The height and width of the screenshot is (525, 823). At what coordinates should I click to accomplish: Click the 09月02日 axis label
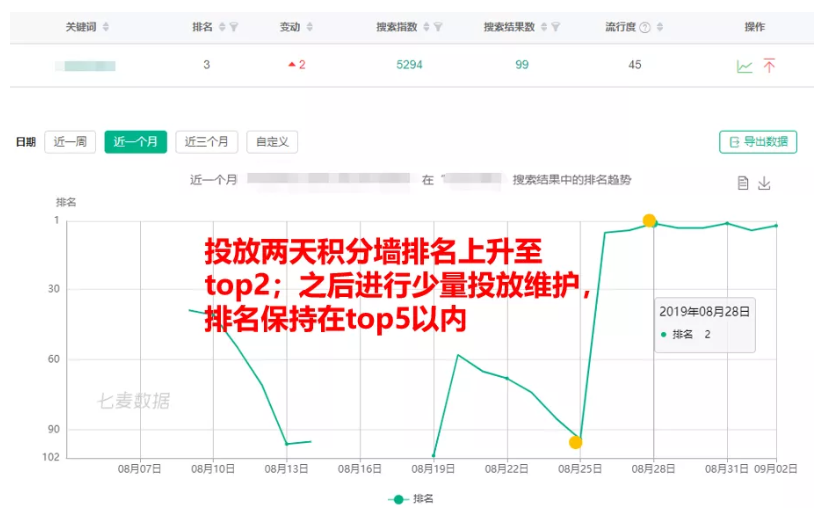point(776,469)
